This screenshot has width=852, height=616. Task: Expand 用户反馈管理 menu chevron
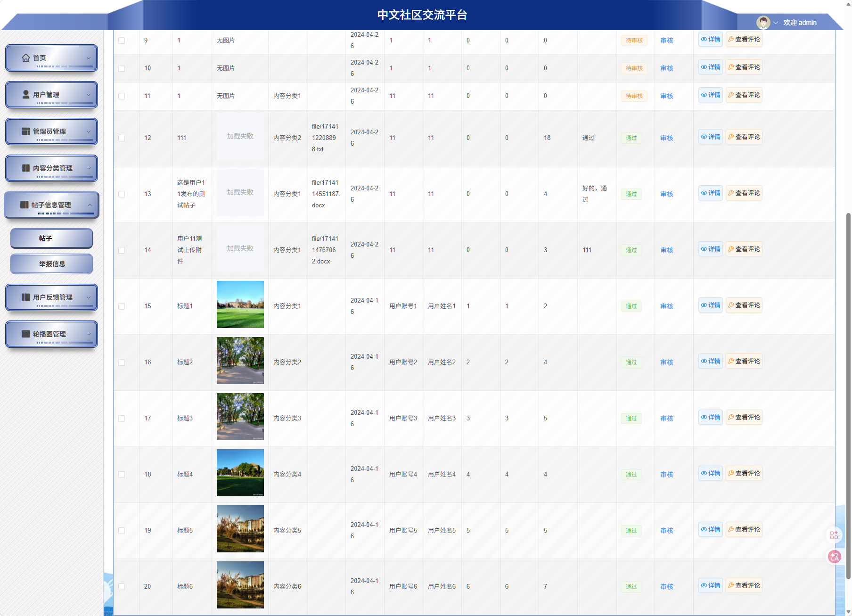[x=89, y=297]
